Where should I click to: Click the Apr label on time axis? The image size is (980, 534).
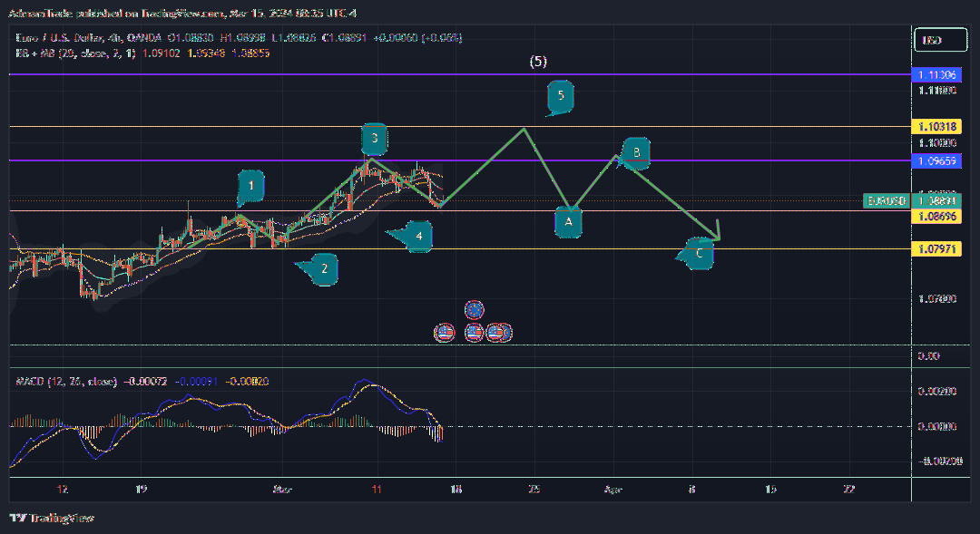pyautogui.click(x=613, y=490)
